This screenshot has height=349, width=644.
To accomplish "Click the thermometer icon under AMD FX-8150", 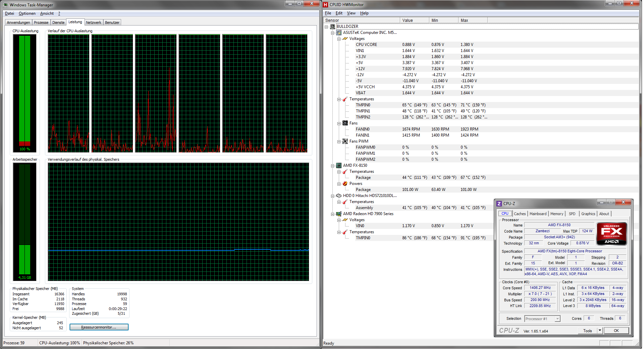I will pos(345,171).
